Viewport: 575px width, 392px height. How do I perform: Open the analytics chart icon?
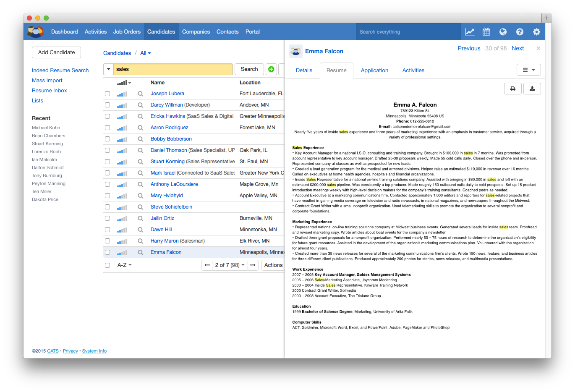[470, 31]
